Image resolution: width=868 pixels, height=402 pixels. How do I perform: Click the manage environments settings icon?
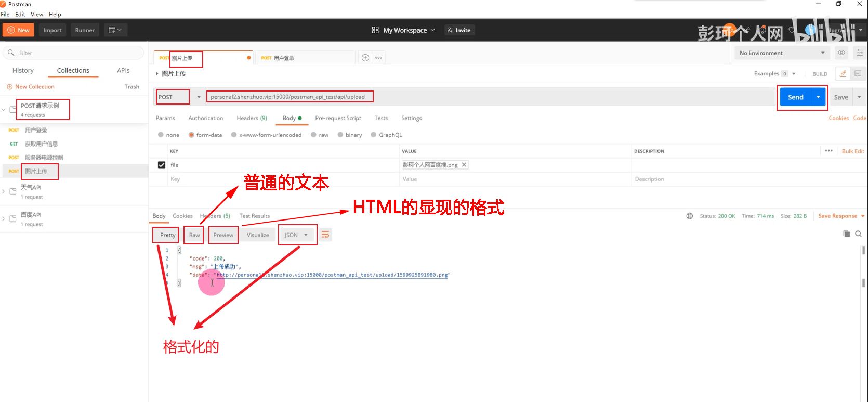(x=860, y=53)
